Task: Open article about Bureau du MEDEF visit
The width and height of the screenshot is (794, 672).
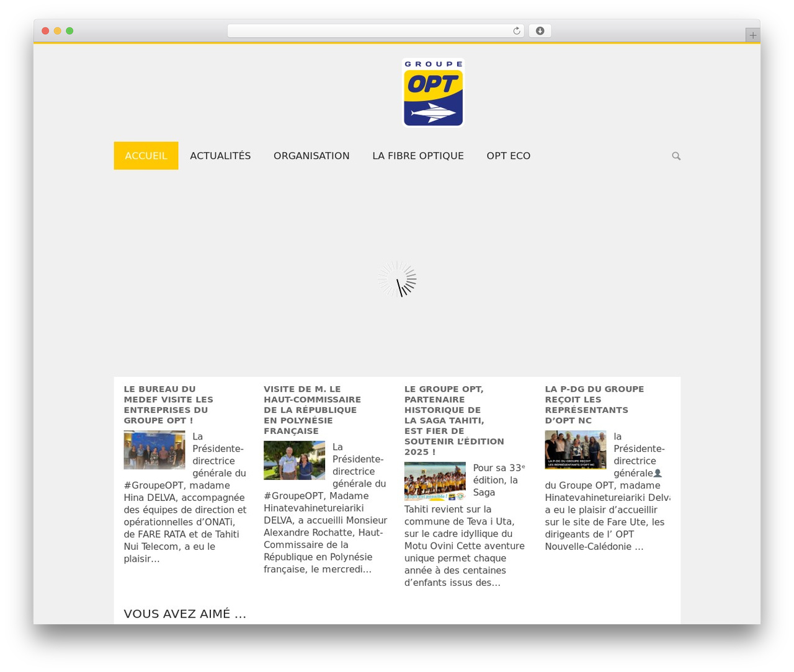Action: click(168, 405)
